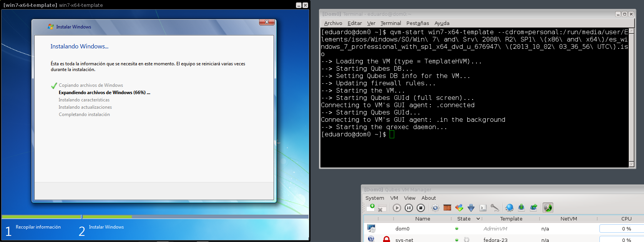Click the Remove VM icon
Screen dimensions: 644x242
point(382,208)
